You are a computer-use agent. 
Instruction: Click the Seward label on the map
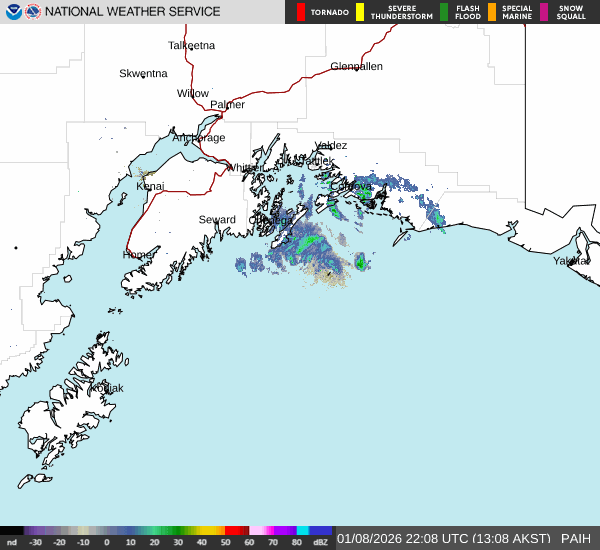[217, 220]
